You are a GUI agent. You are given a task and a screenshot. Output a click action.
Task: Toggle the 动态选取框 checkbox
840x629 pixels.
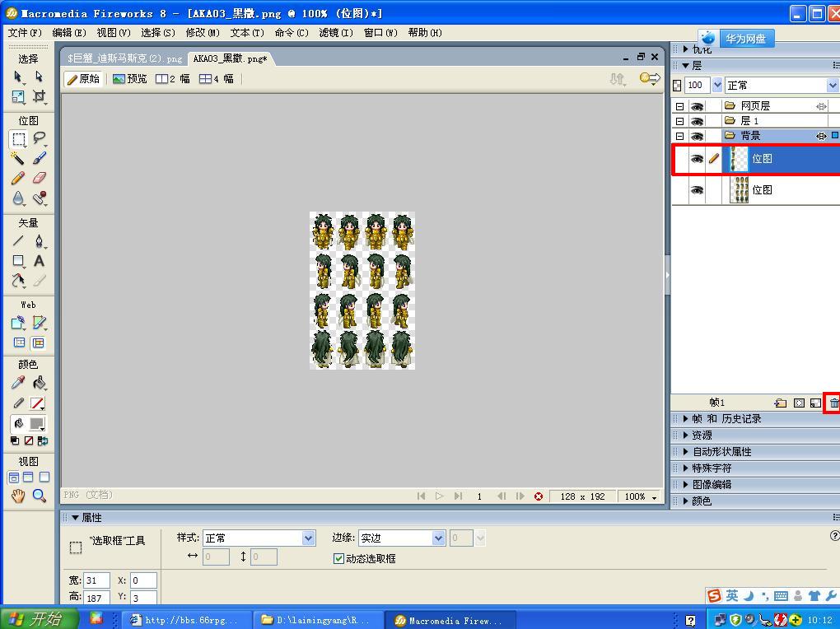(338, 559)
